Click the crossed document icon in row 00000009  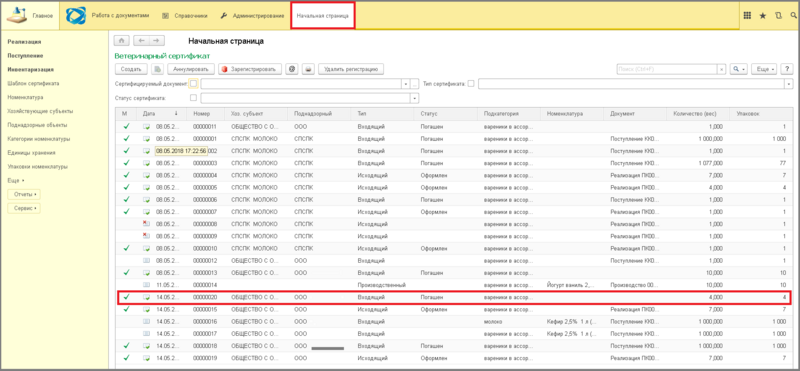[146, 236]
